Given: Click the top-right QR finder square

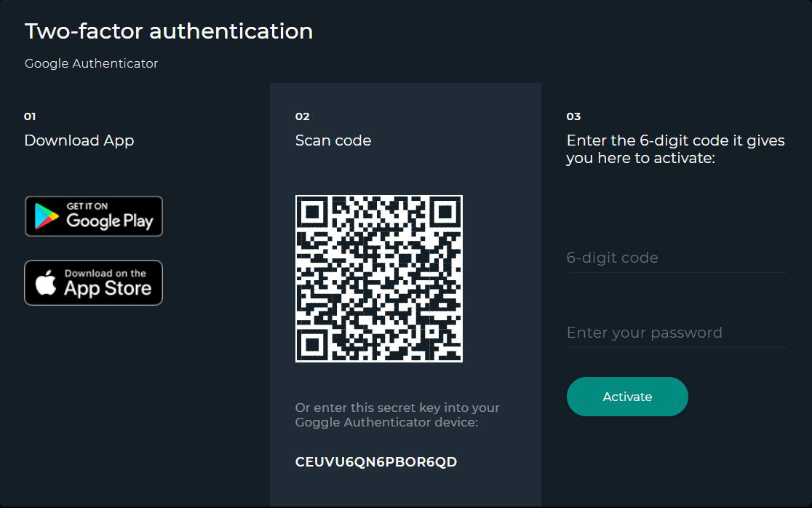Looking at the screenshot, I should 445,213.
